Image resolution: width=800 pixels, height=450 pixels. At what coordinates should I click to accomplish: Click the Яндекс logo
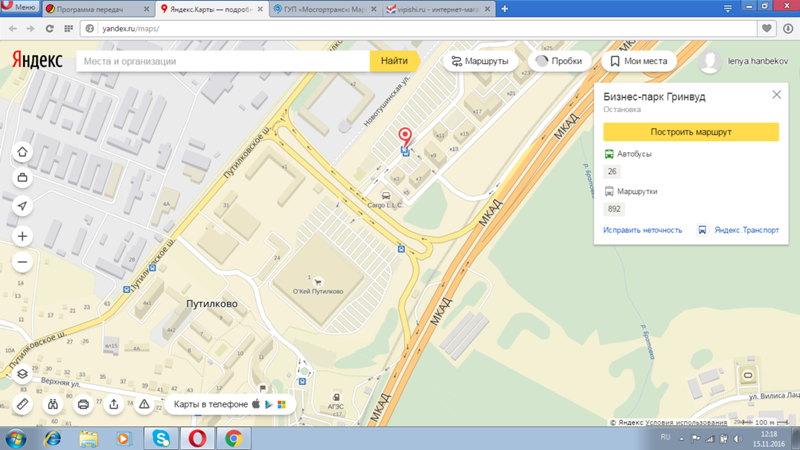37,61
